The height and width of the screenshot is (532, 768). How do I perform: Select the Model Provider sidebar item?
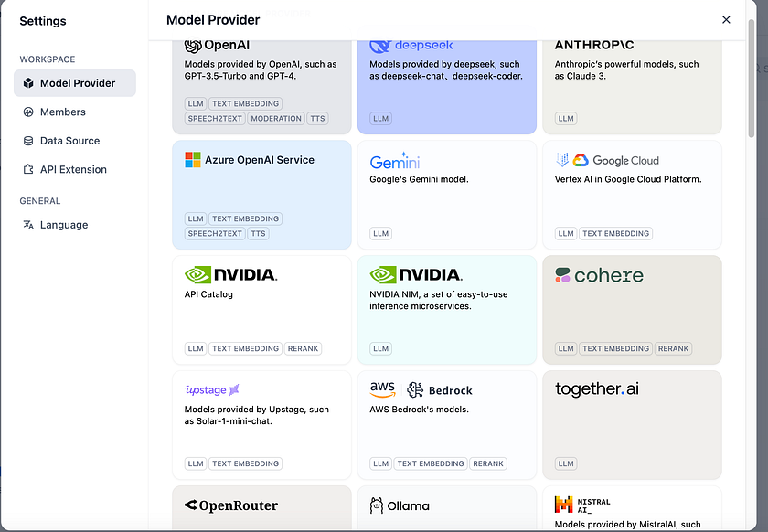(x=75, y=83)
